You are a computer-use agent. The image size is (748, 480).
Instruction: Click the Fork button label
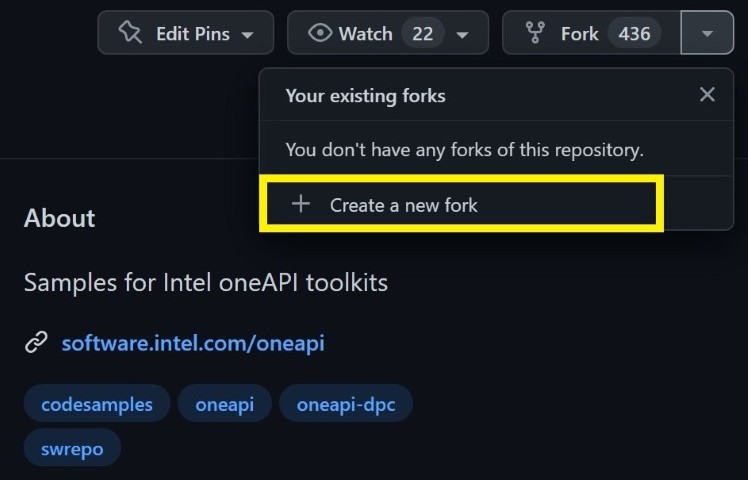pyautogui.click(x=580, y=34)
